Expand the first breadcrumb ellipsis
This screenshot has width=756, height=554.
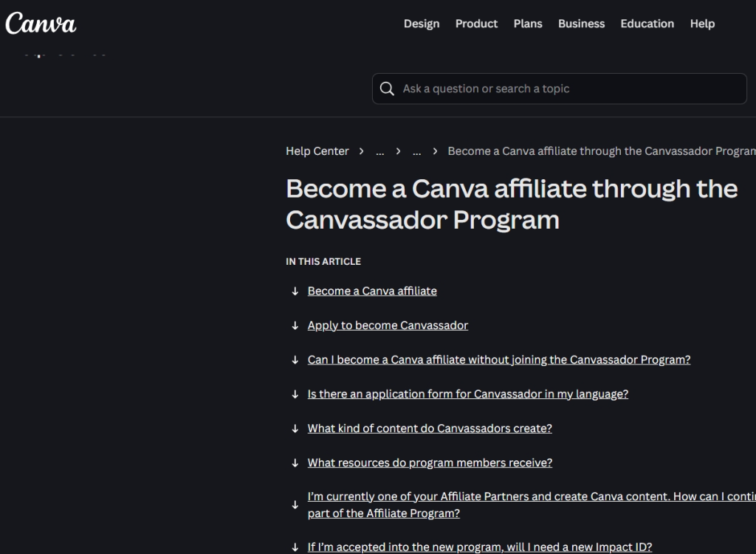(x=380, y=152)
